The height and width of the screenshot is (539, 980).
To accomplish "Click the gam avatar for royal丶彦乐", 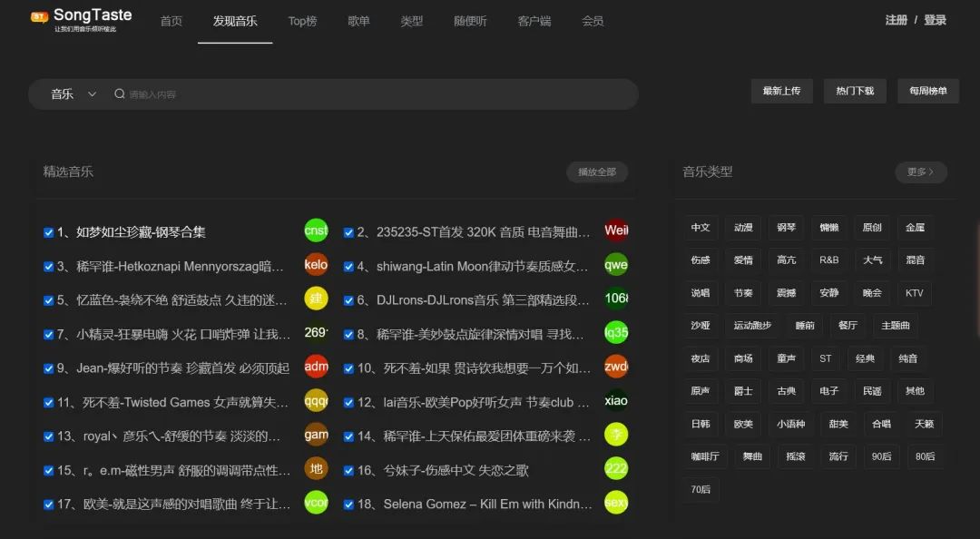I will coord(316,436).
